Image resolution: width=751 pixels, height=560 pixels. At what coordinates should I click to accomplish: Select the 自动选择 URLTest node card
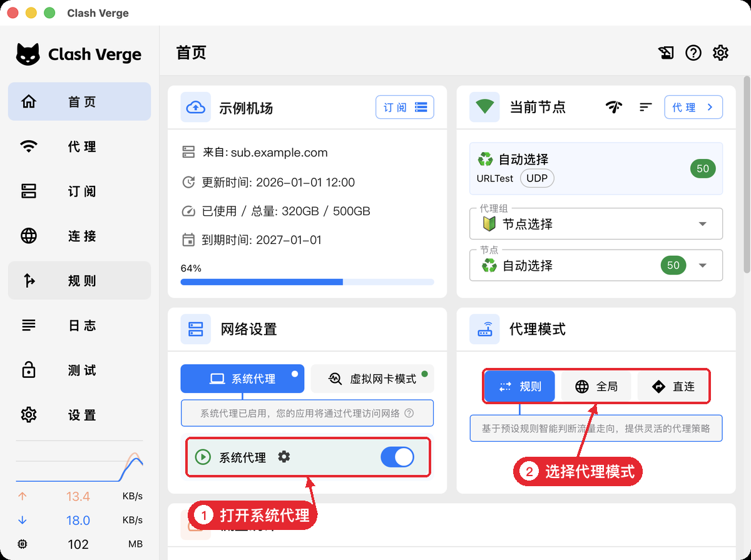point(596,168)
